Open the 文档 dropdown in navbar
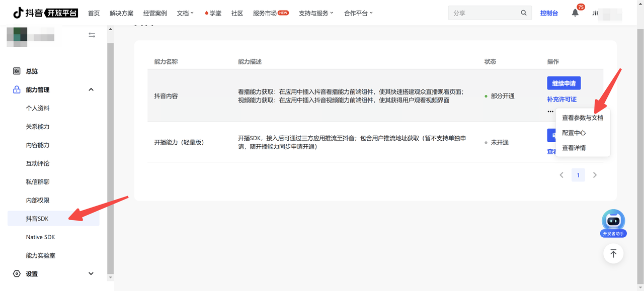The width and height of the screenshot is (644, 291). 185,13
